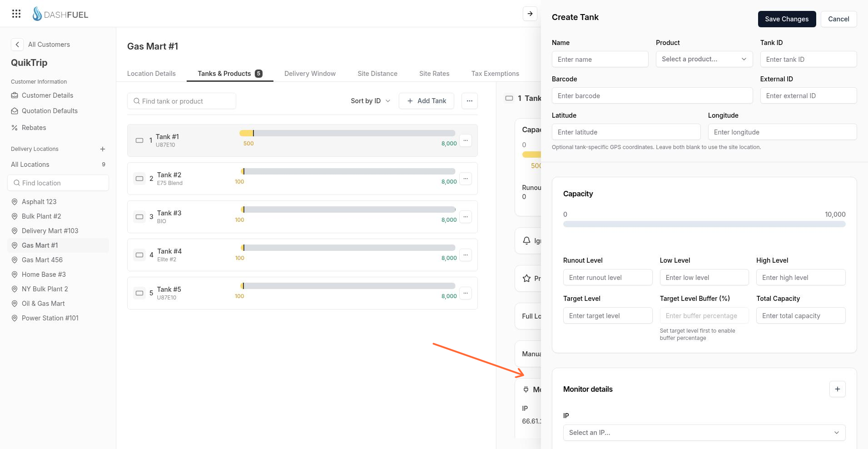Select Asphalt 123 location
868x449 pixels.
click(x=58, y=202)
